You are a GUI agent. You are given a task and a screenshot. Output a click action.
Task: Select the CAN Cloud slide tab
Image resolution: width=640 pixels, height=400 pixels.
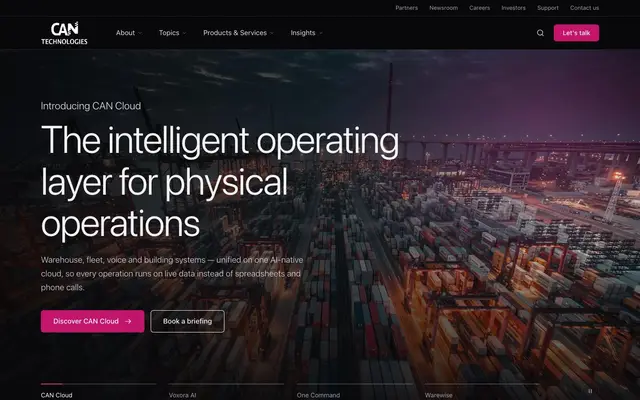click(98, 391)
